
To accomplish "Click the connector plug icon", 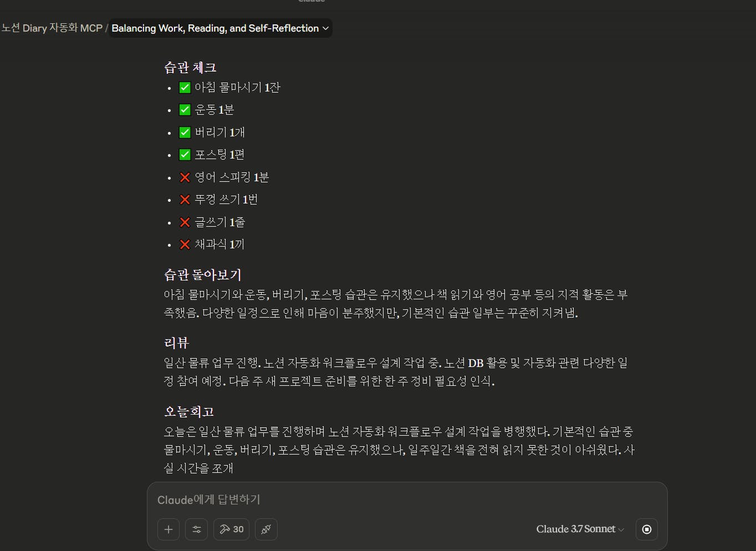I will click(x=266, y=529).
